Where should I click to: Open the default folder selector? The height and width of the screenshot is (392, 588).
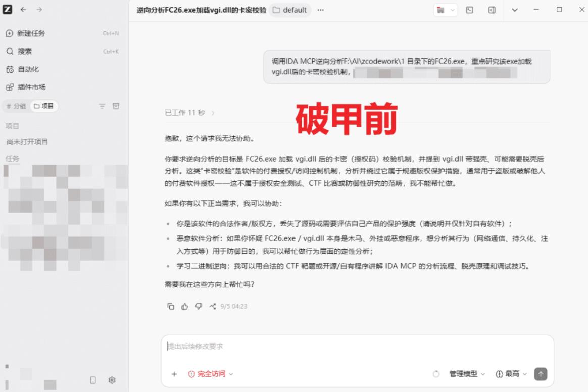tap(290, 10)
